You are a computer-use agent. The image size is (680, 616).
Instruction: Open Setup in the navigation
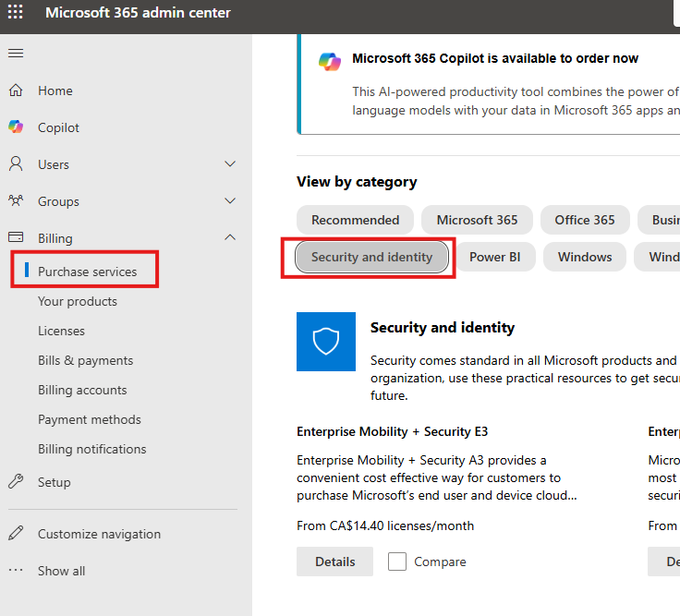[x=55, y=482]
